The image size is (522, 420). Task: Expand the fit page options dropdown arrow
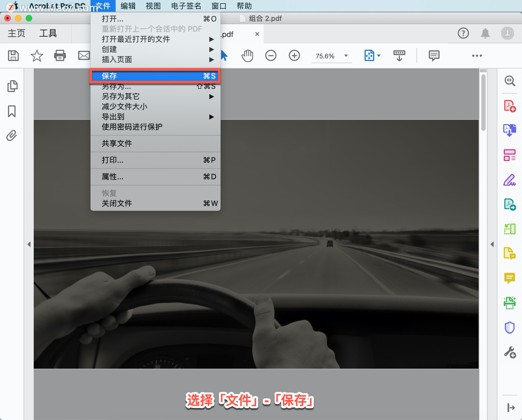click(x=379, y=56)
